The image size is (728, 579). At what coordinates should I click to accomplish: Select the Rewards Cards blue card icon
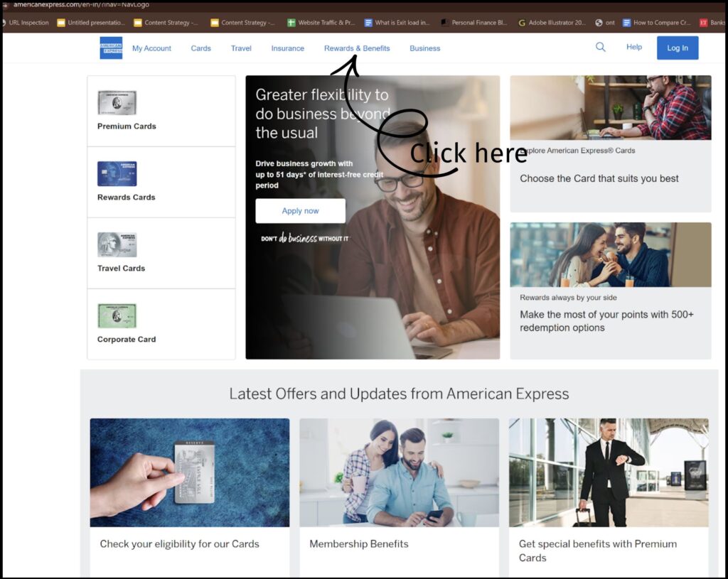pos(117,173)
